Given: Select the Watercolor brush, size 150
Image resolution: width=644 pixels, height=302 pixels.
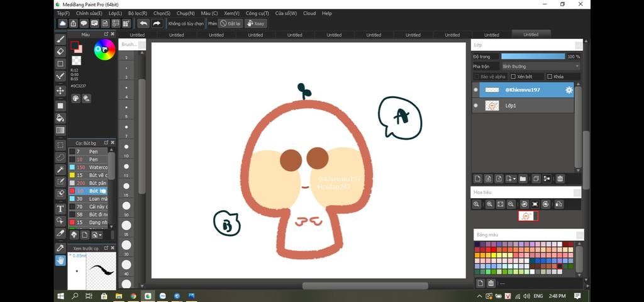Looking at the screenshot, I should click(x=88, y=167).
